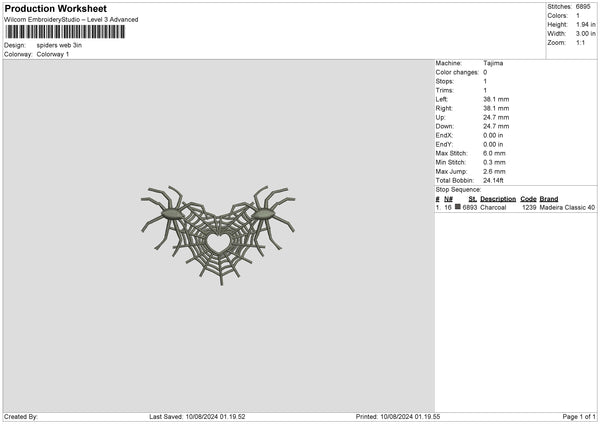Click the barcode under the worksheet title
The height and width of the screenshot is (424, 600).
[x=65, y=32]
